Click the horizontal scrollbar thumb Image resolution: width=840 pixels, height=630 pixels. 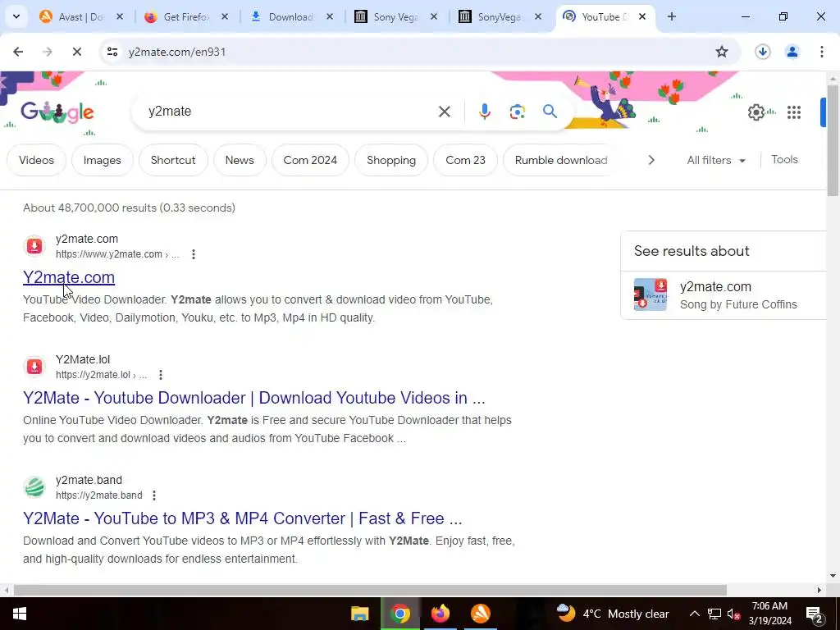tap(370, 591)
